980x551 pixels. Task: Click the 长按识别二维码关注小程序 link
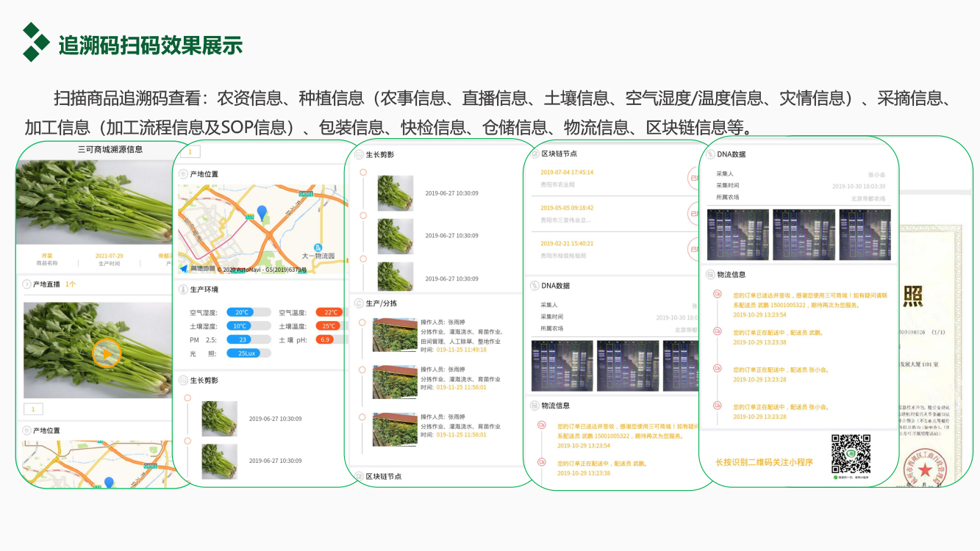764,462
